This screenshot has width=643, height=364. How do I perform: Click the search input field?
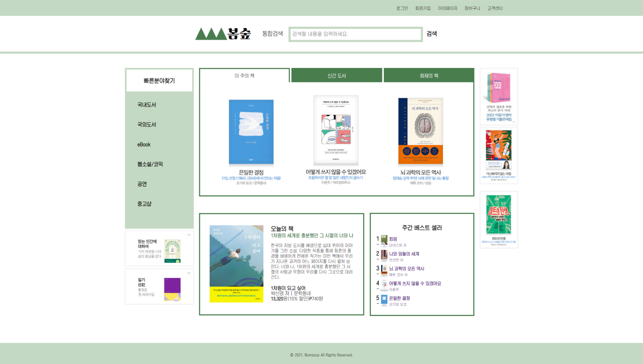pyautogui.click(x=355, y=34)
